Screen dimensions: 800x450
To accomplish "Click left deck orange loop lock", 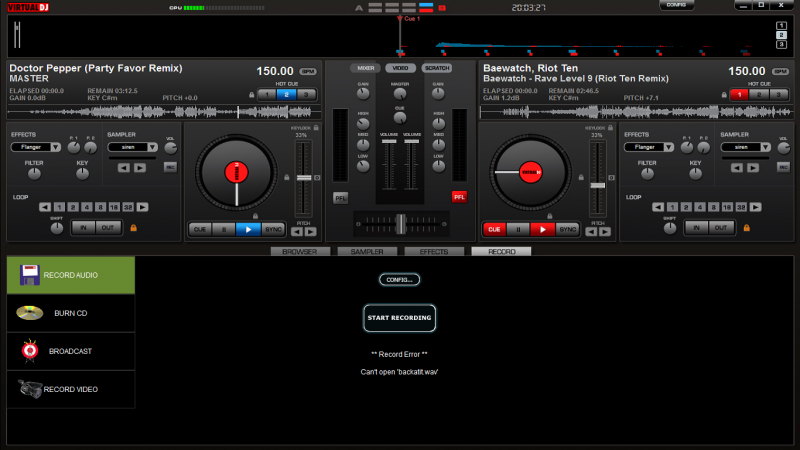I will pos(134,228).
